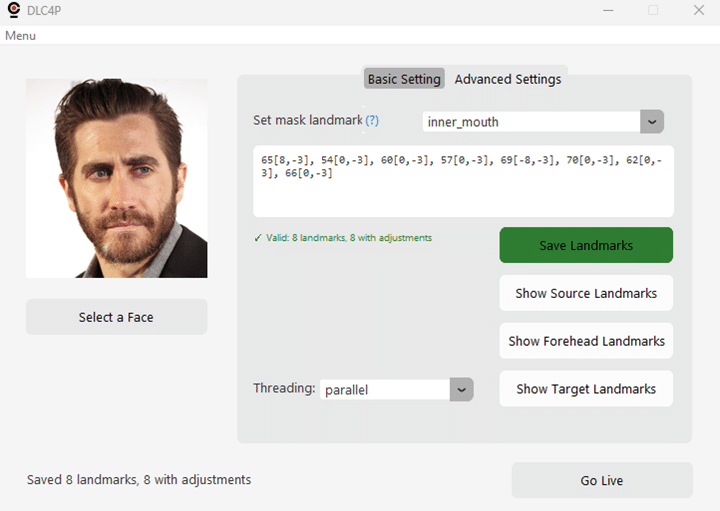Click Show Source Landmarks button
Viewport: 720px width, 511px height.
[586, 293]
